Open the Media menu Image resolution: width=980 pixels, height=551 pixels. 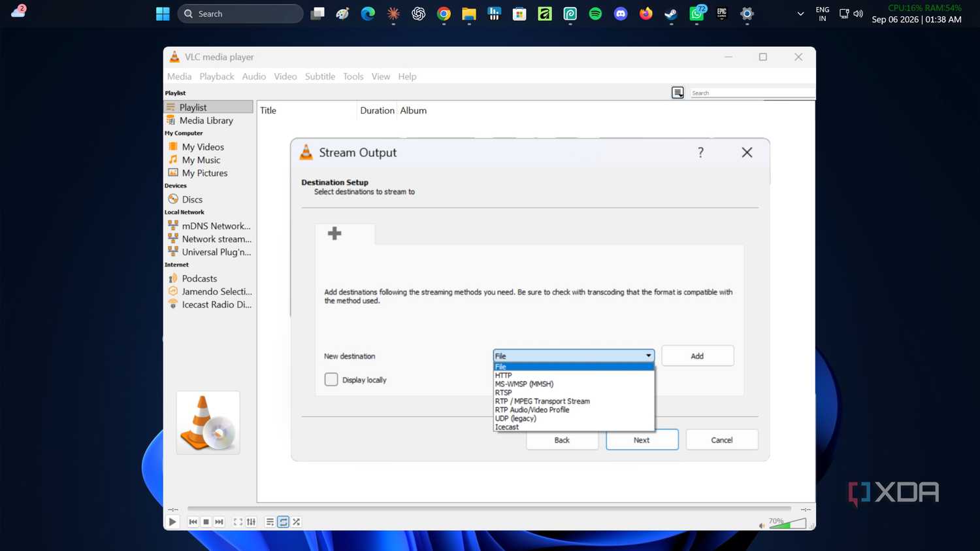tap(179, 76)
